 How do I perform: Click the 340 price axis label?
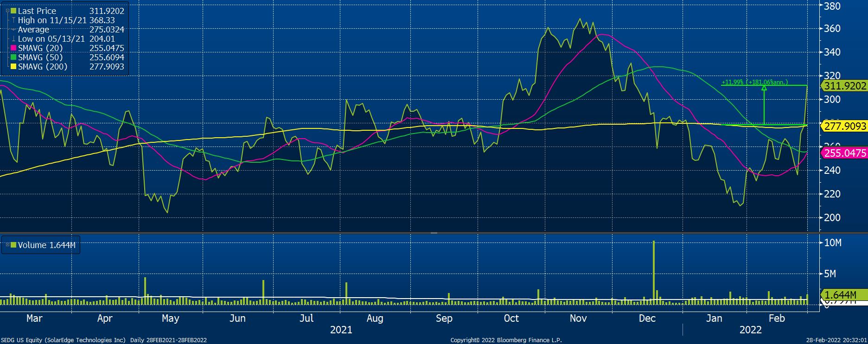pos(833,52)
